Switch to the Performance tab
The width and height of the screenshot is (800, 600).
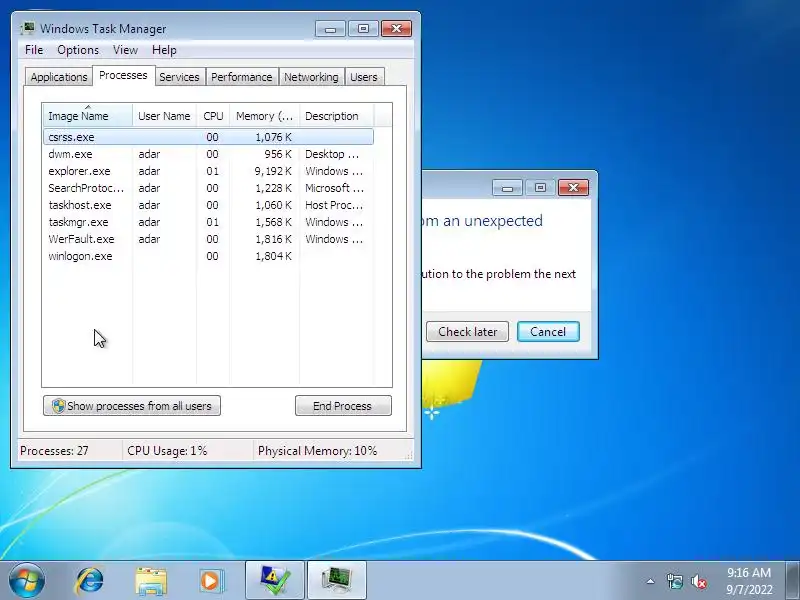tap(242, 77)
